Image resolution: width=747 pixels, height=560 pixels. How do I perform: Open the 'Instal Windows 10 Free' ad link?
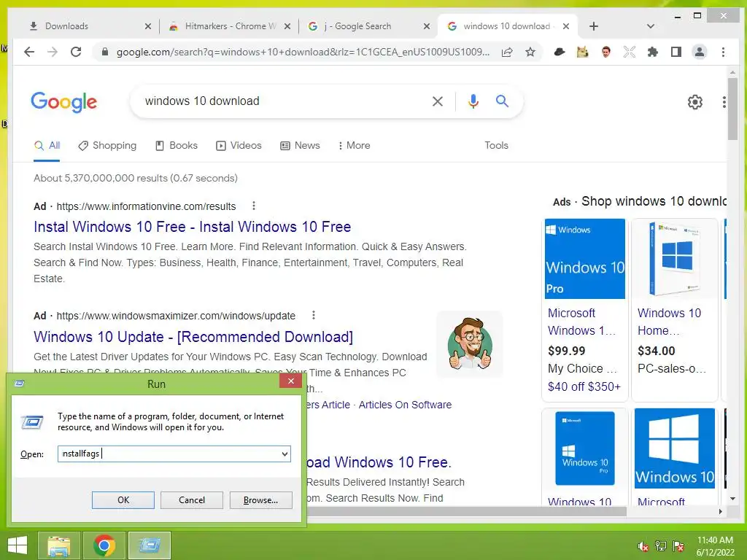(193, 227)
